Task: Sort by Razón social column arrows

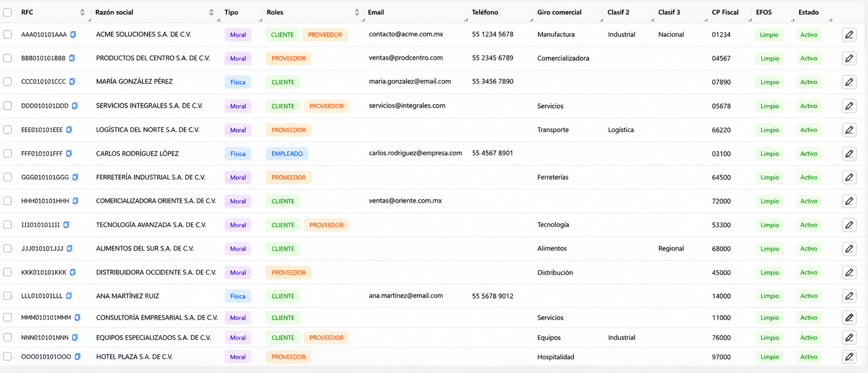Action: click(x=211, y=12)
